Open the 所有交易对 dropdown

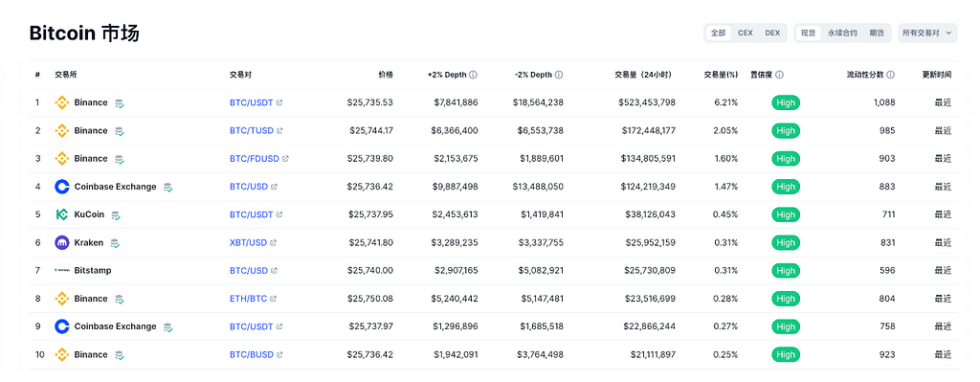point(927,34)
